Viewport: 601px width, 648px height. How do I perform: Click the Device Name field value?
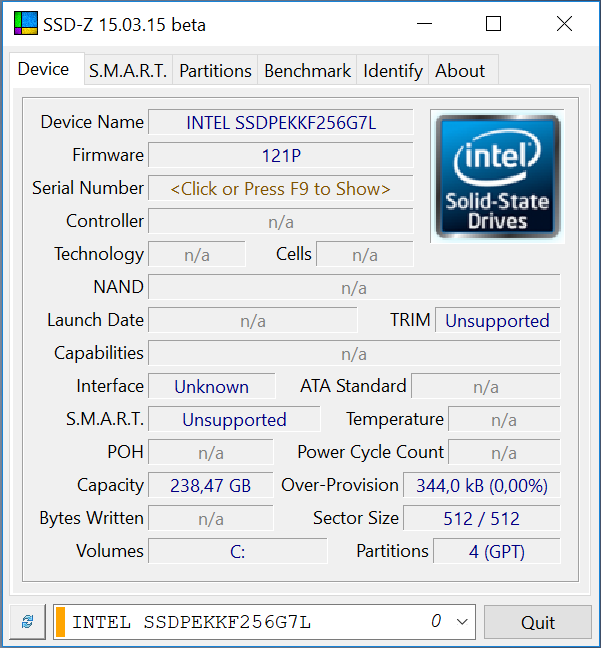(281, 123)
